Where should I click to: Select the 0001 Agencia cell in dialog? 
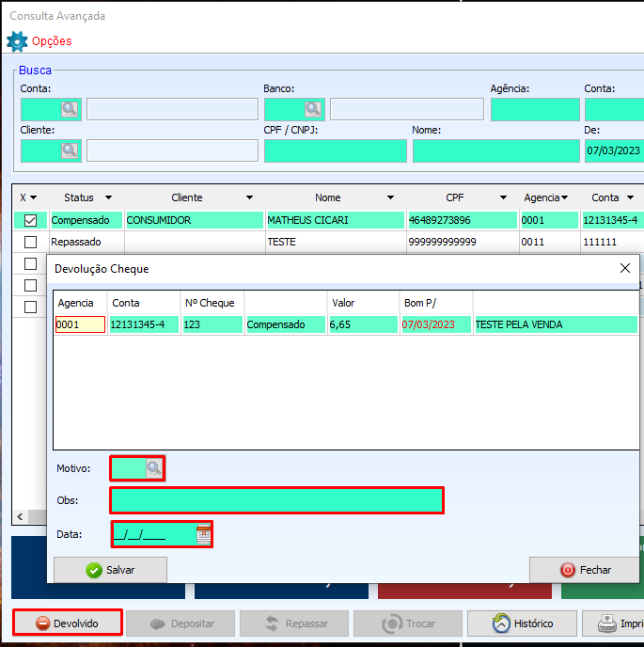click(80, 324)
